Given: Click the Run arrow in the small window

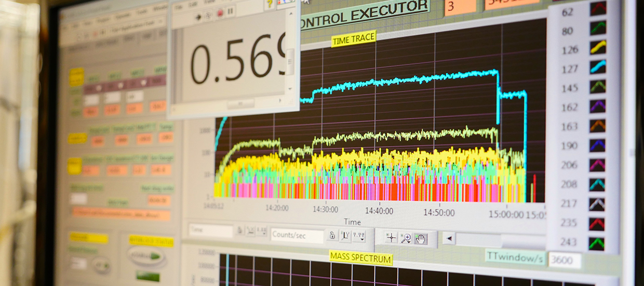Looking at the screenshot, I should [198, 16].
